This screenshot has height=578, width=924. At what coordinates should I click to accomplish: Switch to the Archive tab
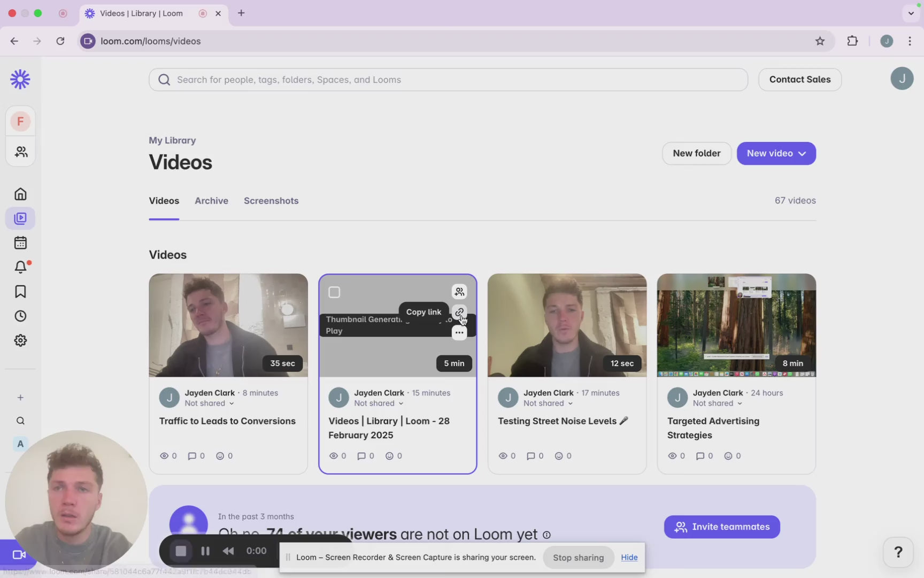pos(211,201)
